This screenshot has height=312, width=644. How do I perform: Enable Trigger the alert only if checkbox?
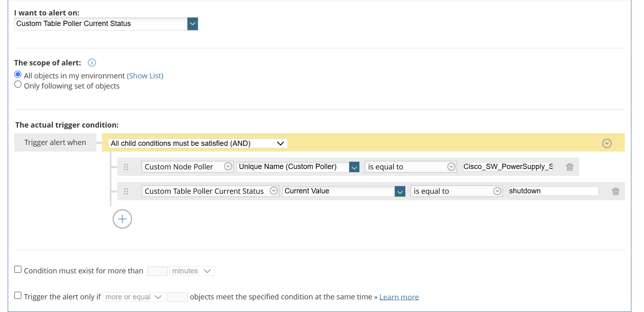point(18,295)
